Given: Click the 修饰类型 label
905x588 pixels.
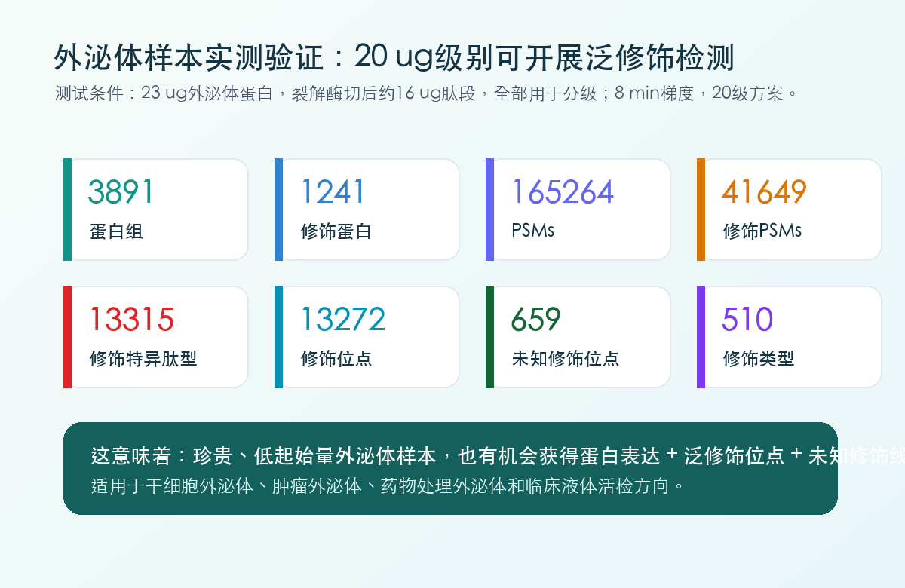Looking at the screenshot, I should point(759,359).
